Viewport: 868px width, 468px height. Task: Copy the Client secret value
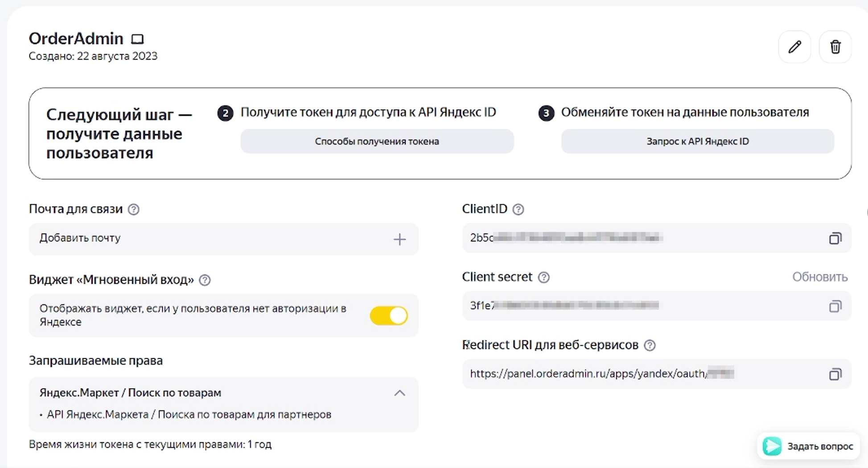(835, 306)
